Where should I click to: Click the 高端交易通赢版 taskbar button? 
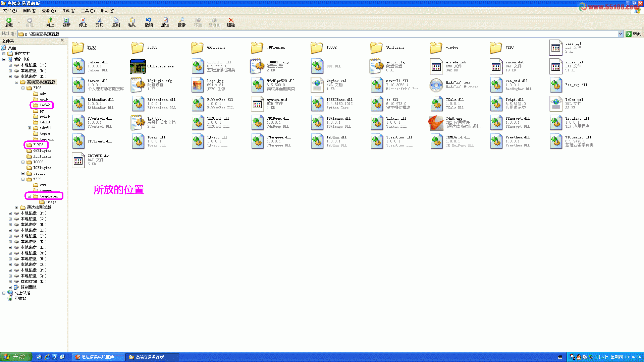153,357
